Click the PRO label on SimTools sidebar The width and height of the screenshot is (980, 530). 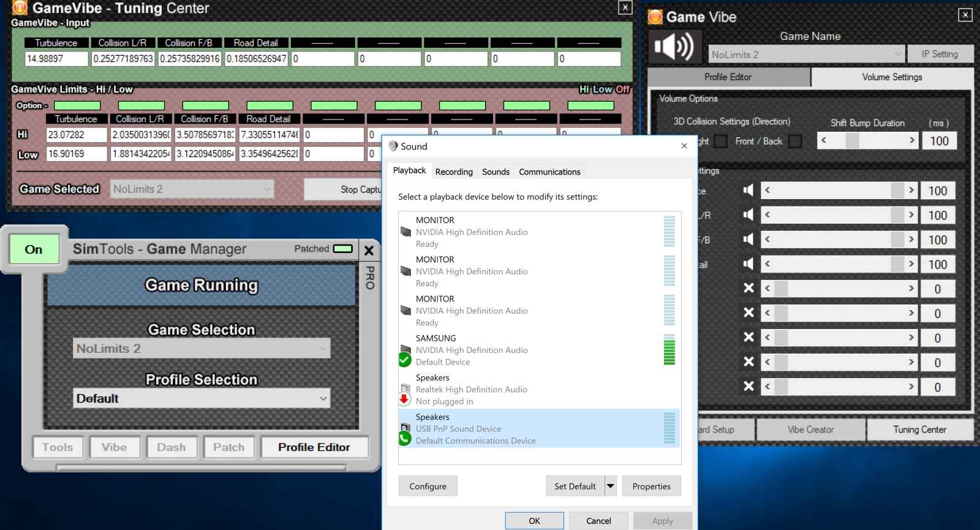(369, 277)
